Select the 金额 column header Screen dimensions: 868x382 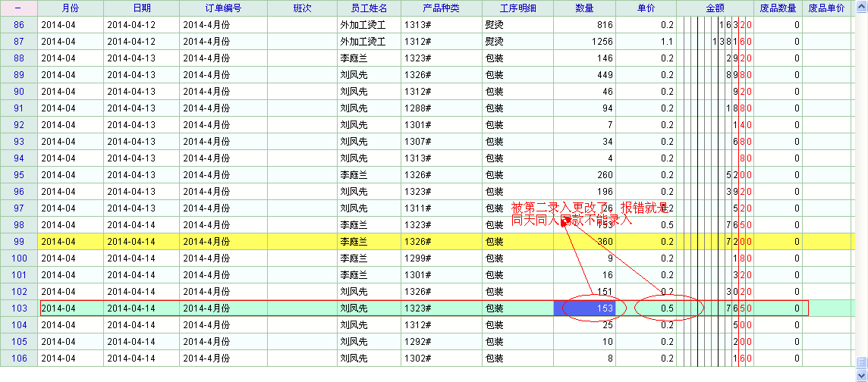point(715,8)
